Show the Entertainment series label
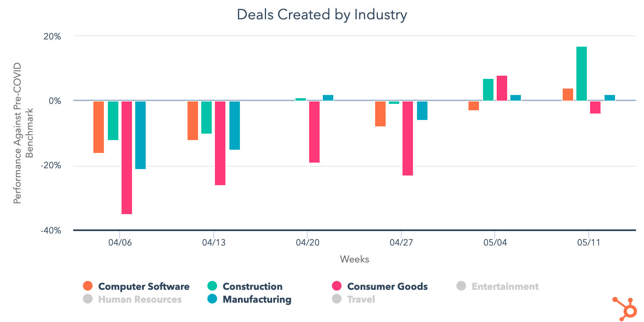Screen dimensions: 644x322 (x=505, y=287)
